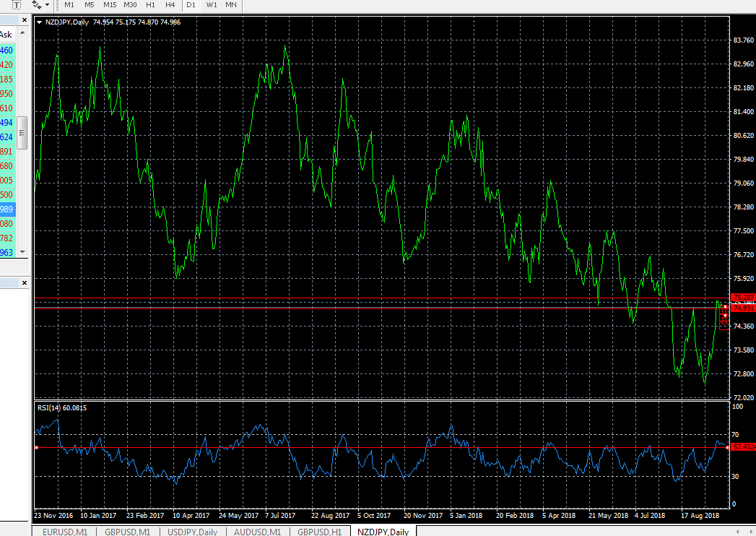756x536 pixels.
Task: Open the GBPUSD,M1 chart tab
Action: pos(128,532)
